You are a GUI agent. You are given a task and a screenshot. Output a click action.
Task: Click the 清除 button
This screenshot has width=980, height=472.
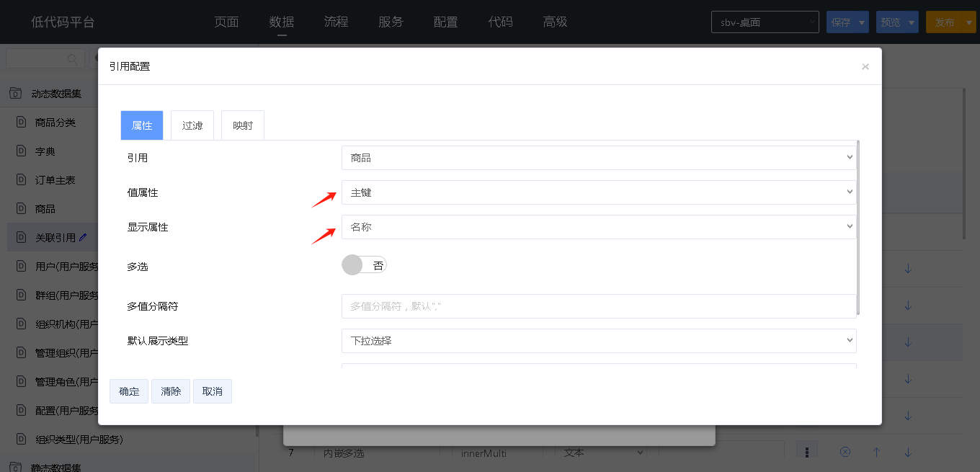point(171,391)
